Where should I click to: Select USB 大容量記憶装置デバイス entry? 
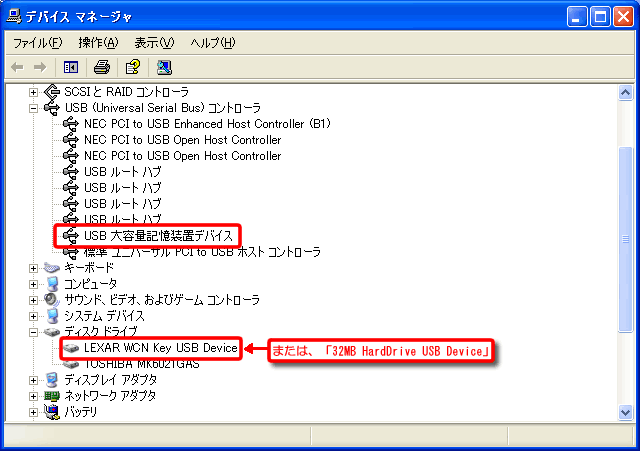pos(158,236)
